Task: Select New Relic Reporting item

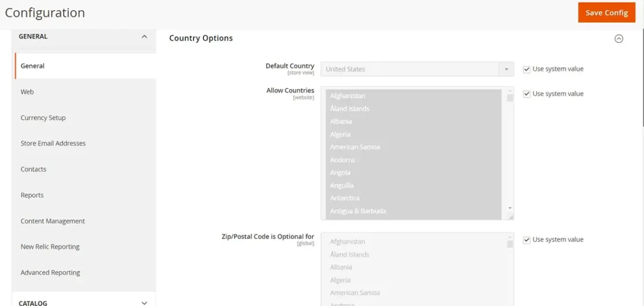Action: tap(50, 247)
